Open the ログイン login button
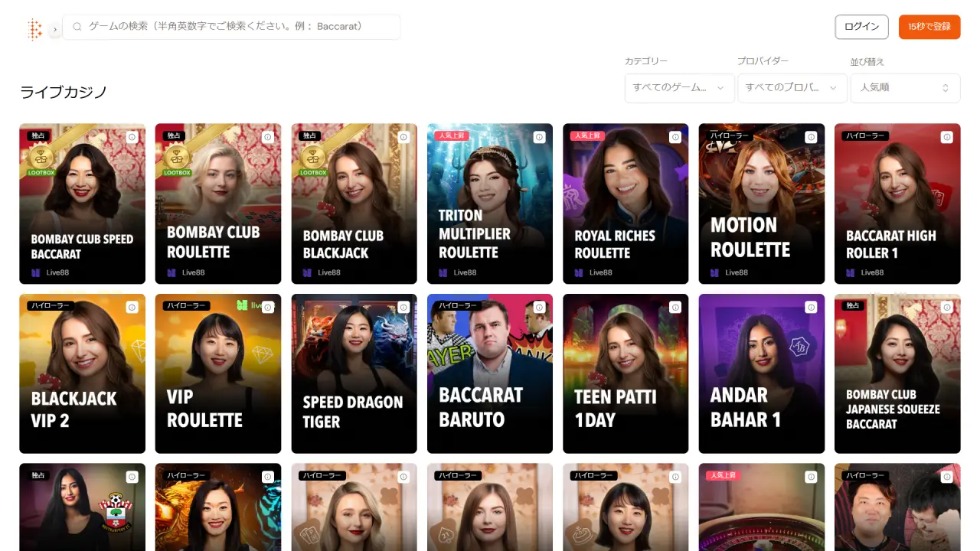980x551 pixels. click(861, 27)
